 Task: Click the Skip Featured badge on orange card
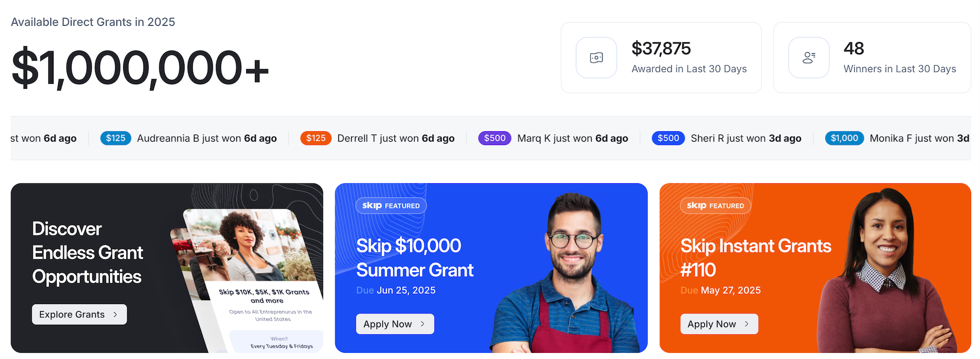point(715,206)
